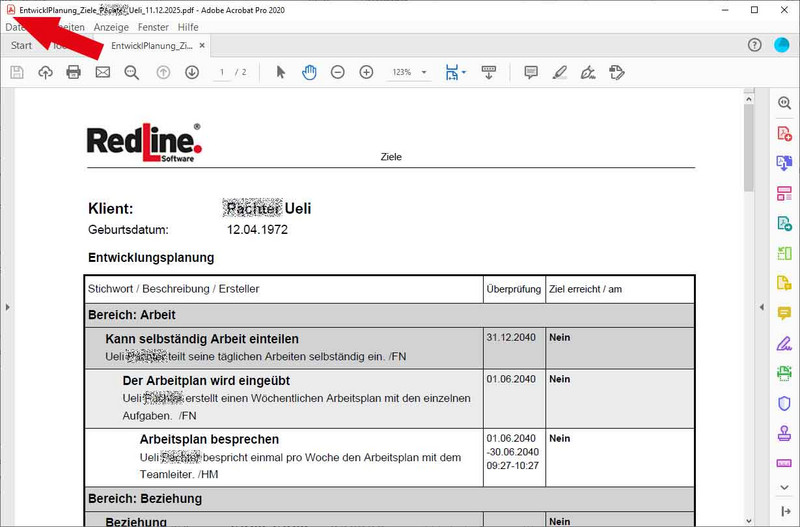Image resolution: width=800 pixels, height=527 pixels.
Task: Open the Protect shield tool
Action: pos(784,403)
